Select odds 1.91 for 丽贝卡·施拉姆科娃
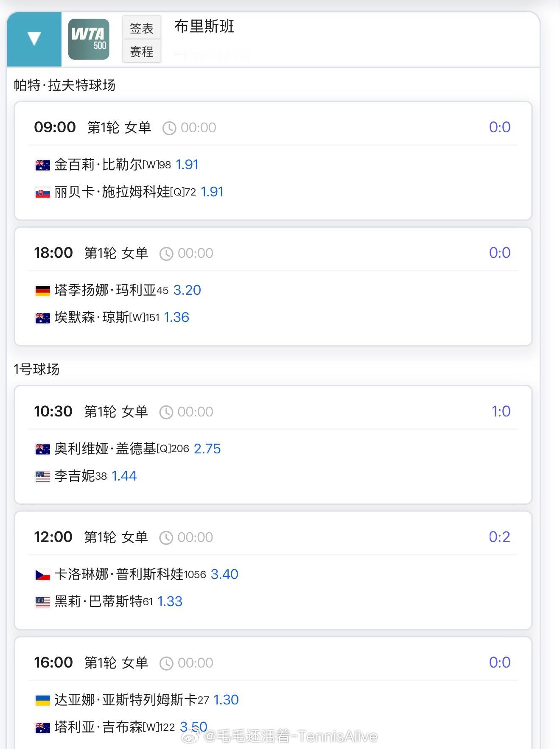This screenshot has width=560, height=749. click(x=212, y=192)
